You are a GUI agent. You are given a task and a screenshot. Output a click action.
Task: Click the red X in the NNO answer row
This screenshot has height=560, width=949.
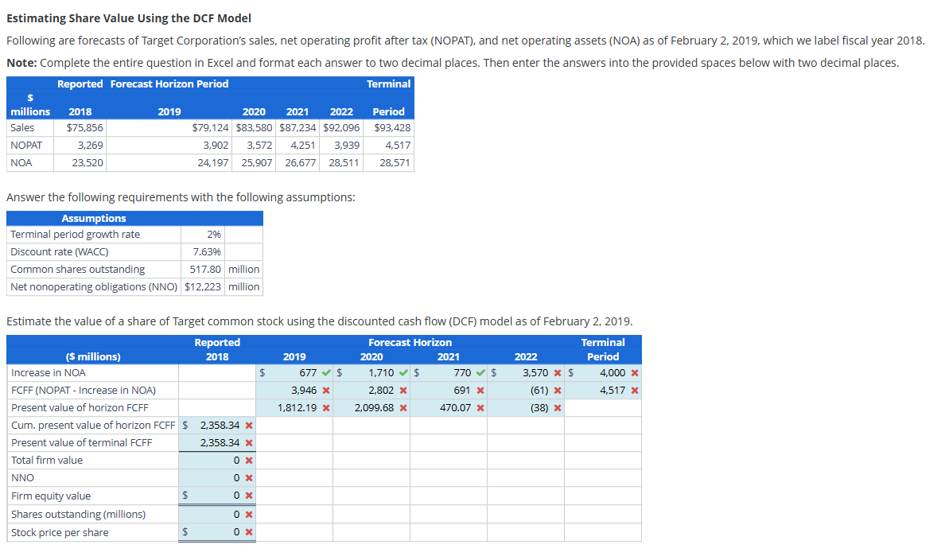[x=249, y=478]
